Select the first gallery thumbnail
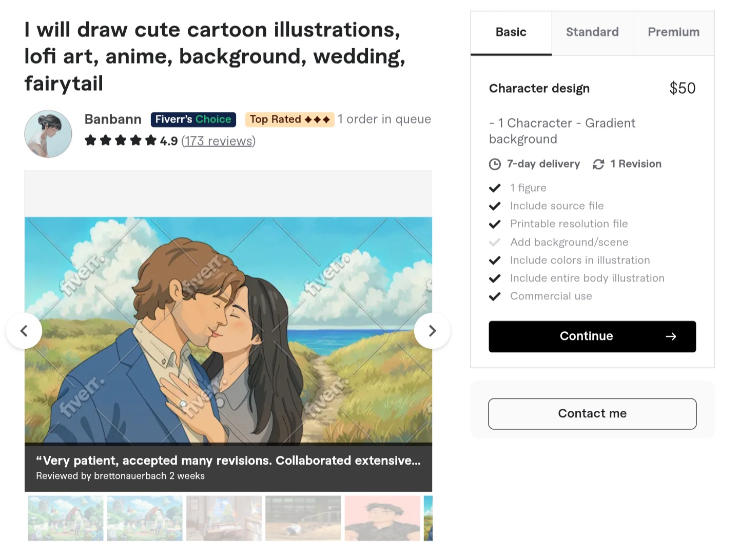The image size is (739, 560). (x=66, y=518)
